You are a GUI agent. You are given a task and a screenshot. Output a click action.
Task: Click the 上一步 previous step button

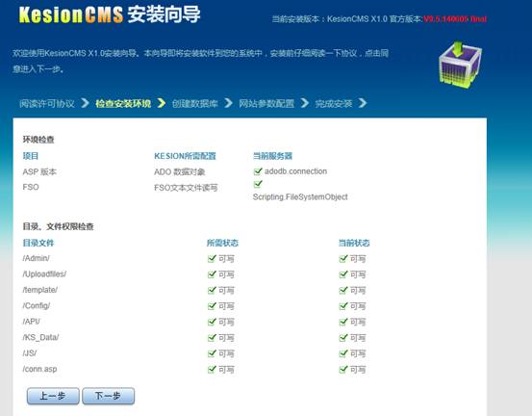[x=53, y=396]
